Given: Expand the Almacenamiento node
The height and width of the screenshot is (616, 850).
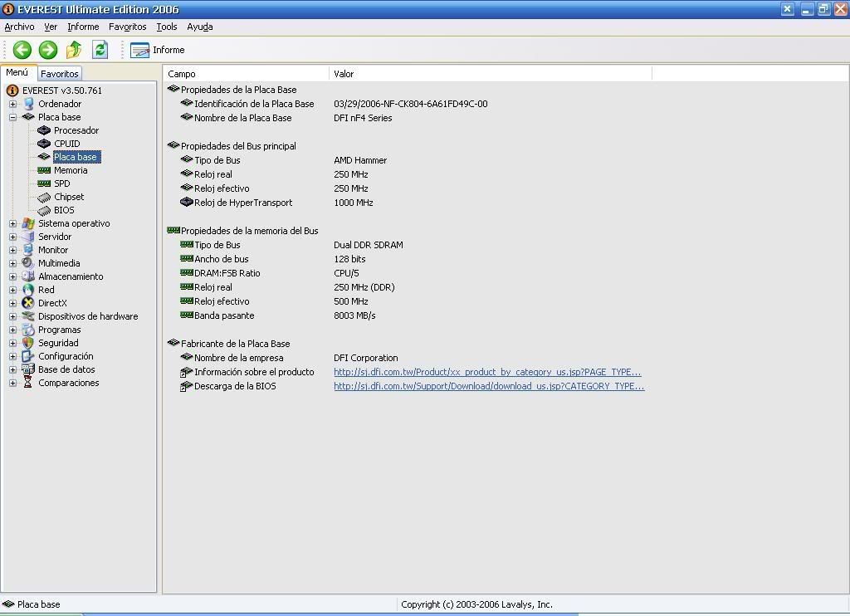Looking at the screenshot, I should (x=12, y=276).
